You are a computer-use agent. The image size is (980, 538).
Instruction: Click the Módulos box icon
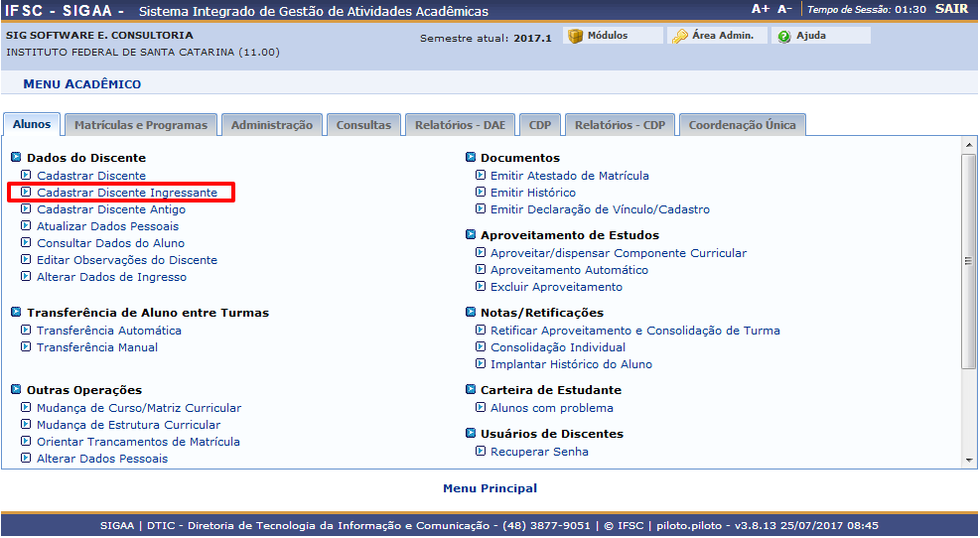[575, 36]
